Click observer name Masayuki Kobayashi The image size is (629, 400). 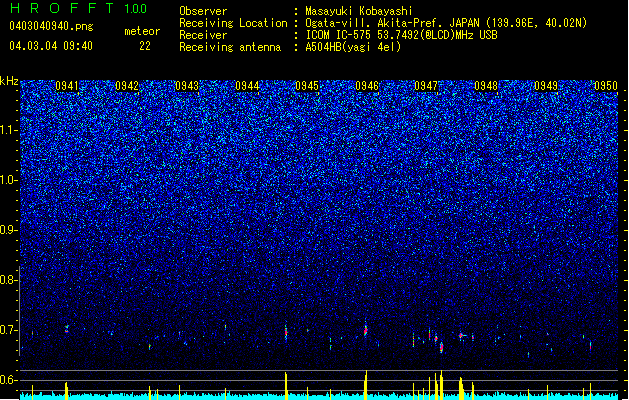point(359,11)
